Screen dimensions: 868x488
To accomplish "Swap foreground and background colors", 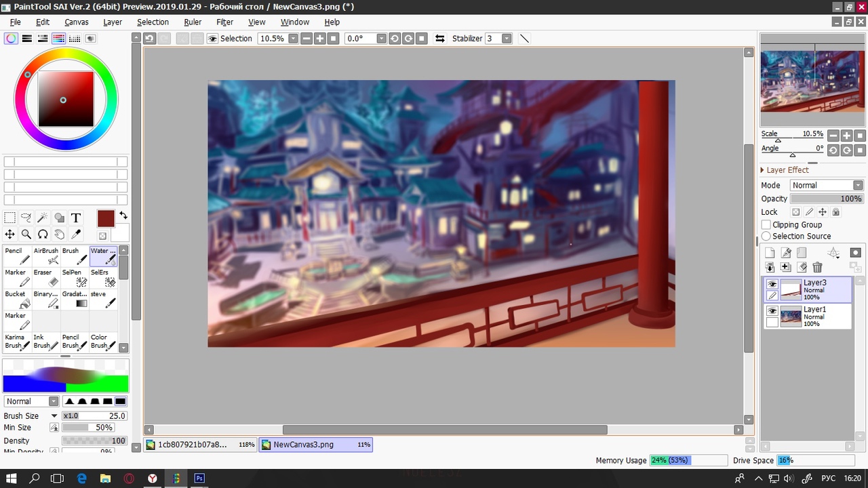I will pos(123,216).
